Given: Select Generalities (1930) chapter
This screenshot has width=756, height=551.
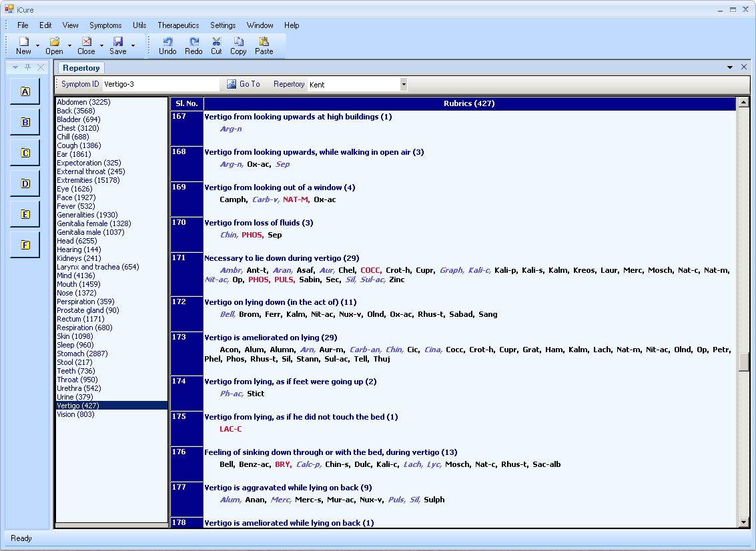Looking at the screenshot, I should pyautogui.click(x=87, y=215).
